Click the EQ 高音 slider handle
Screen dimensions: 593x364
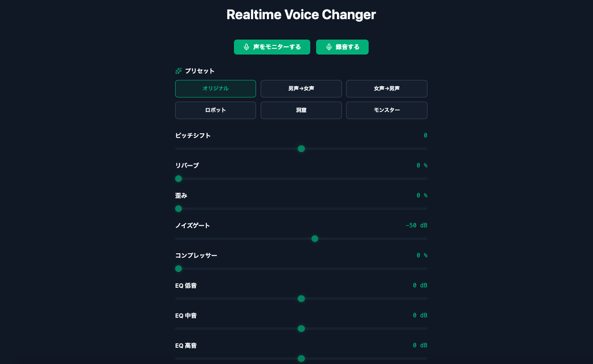pos(301,359)
